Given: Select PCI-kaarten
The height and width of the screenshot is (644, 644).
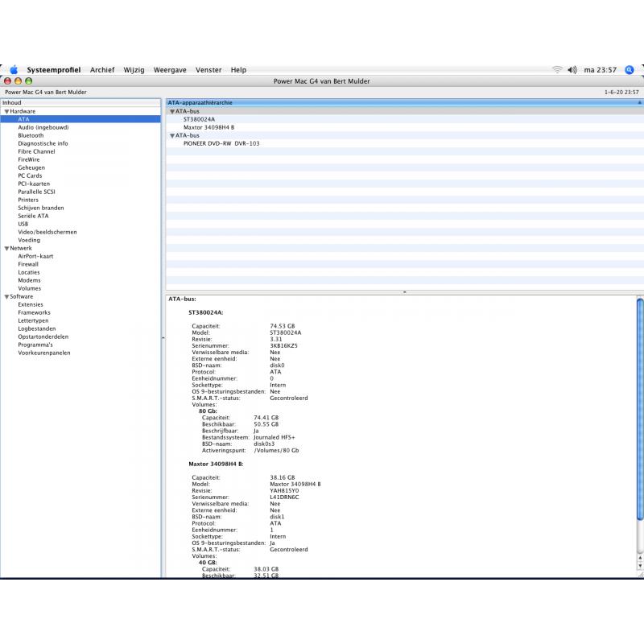Looking at the screenshot, I should click(34, 184).
